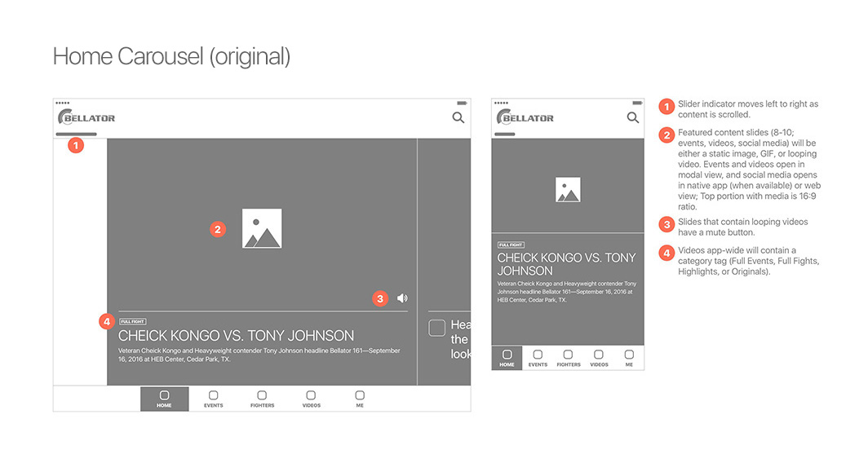Click the Bellator logo in phone wireframe
868x463 pixels.
525,117
